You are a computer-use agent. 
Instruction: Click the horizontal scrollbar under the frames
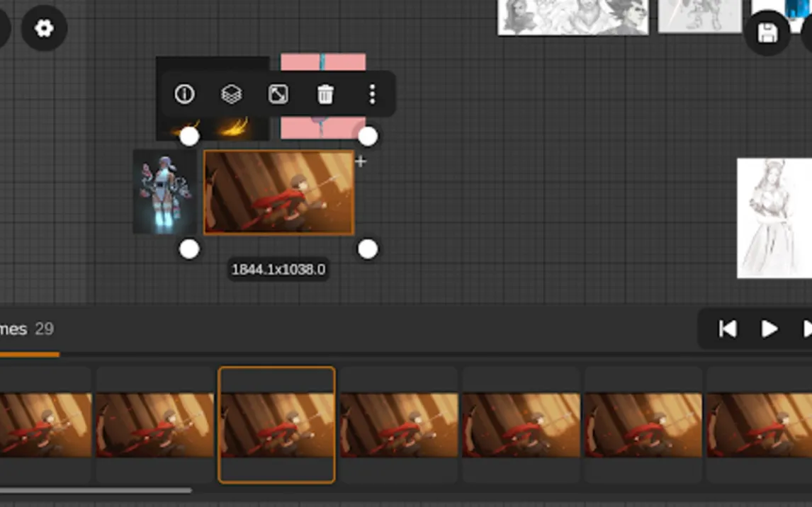pos(96,490)
